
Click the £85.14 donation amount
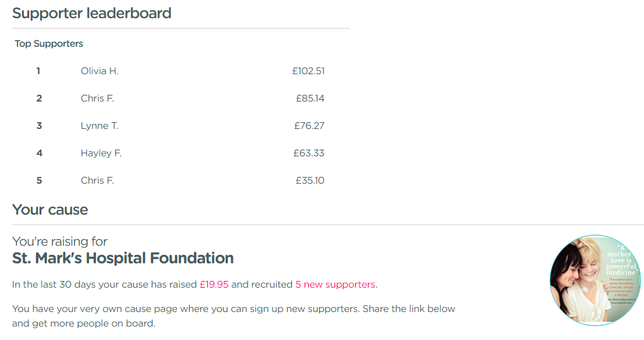click(x=310, y=99)
